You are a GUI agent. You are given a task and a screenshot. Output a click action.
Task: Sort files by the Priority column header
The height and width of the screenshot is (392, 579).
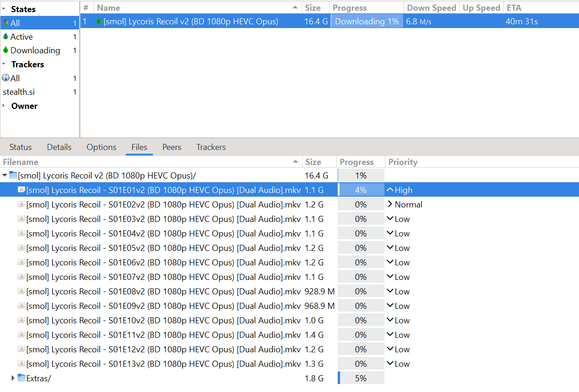coord(482,162)
